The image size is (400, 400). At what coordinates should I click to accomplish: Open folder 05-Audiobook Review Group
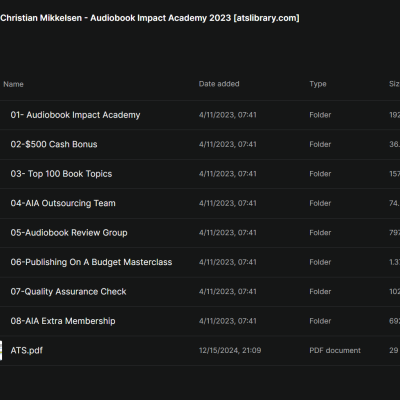[x=69, y=233]
